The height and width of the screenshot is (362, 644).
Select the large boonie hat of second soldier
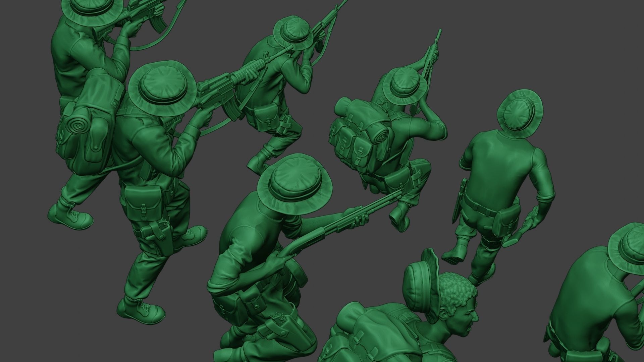(x=162, y=89)
